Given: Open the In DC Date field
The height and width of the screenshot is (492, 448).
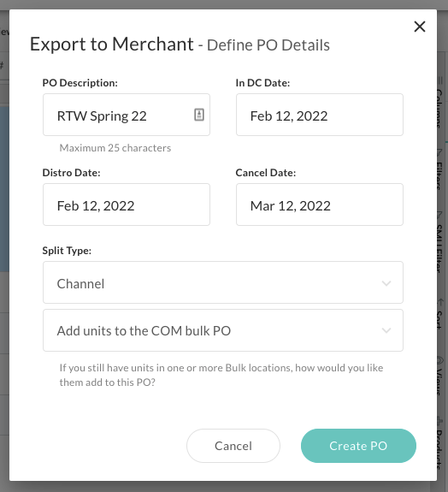Looking at the screenshot, I should click(x=320, y=115).
